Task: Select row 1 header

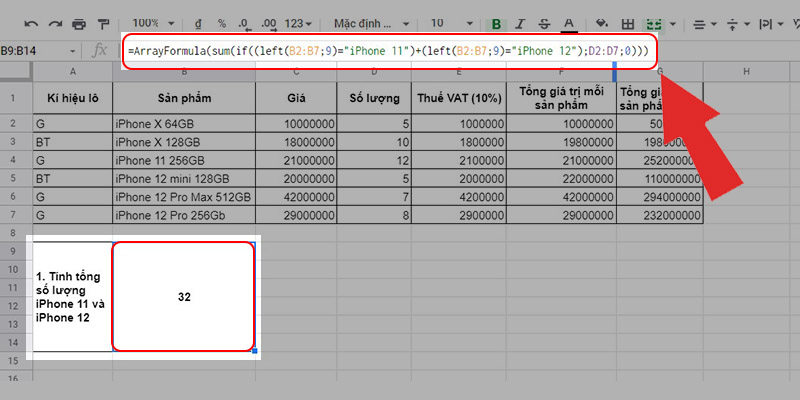Action: [x=14, y=97]
